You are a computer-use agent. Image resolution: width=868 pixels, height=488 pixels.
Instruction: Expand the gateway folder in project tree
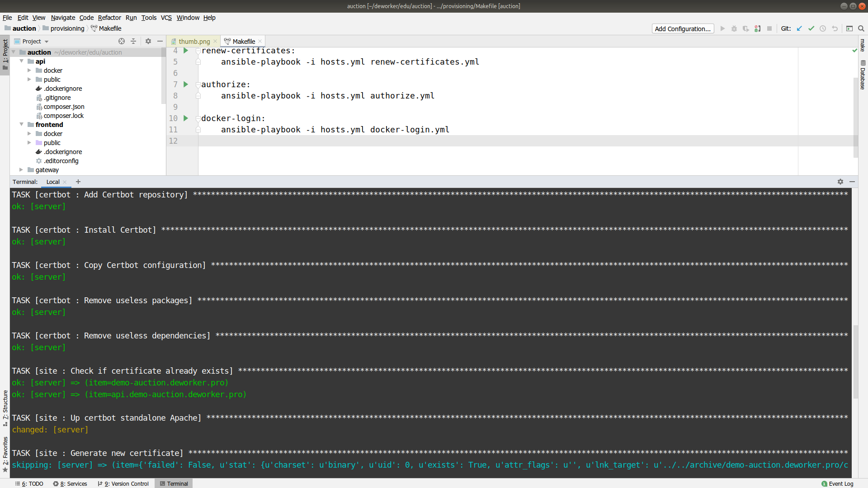(21, 170)
